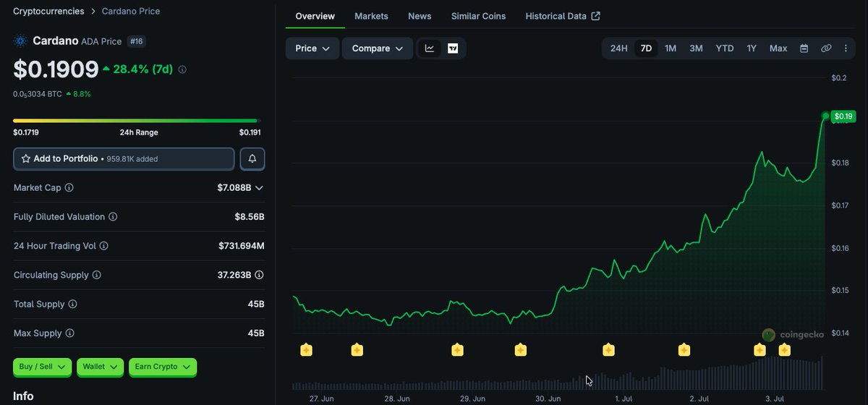The width and height of the screenshot is (868, 405).
Task: Select the 7D time range
Action: tap(647, 48)
